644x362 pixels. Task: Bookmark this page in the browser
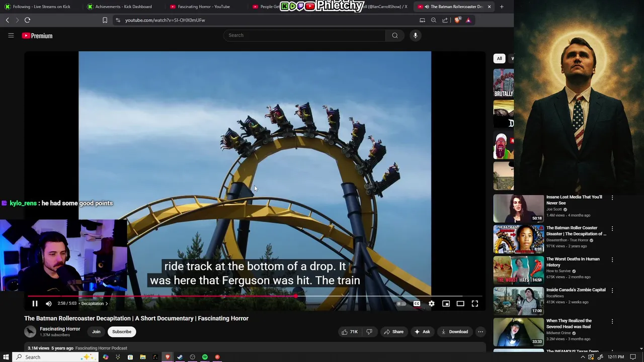pos(105,20)
